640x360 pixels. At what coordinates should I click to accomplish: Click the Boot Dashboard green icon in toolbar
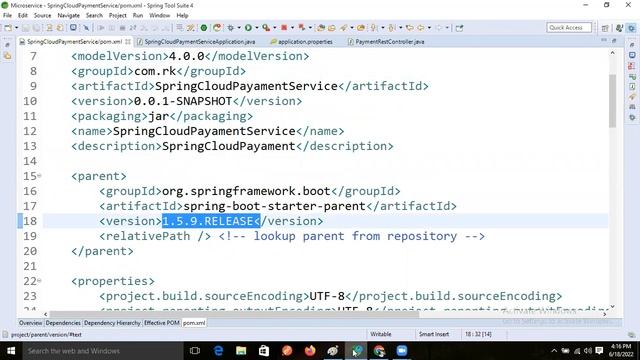(204, 28)
